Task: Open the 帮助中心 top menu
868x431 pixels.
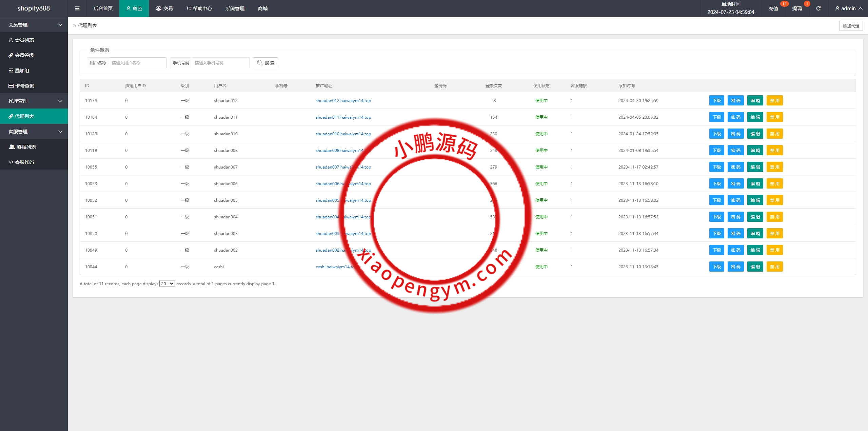Action: pyautogui.click(x=199, y=8)
